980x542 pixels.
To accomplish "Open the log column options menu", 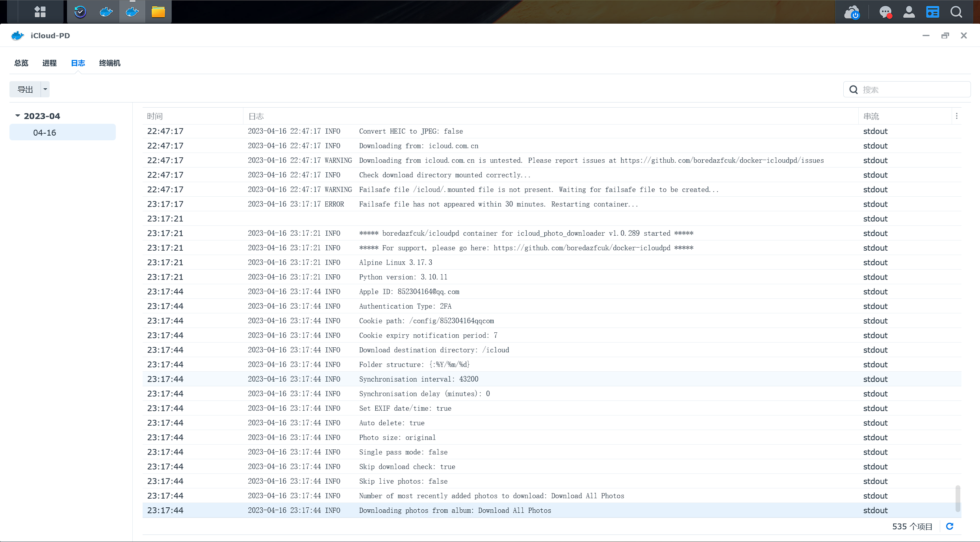I will tap(957, 116).
